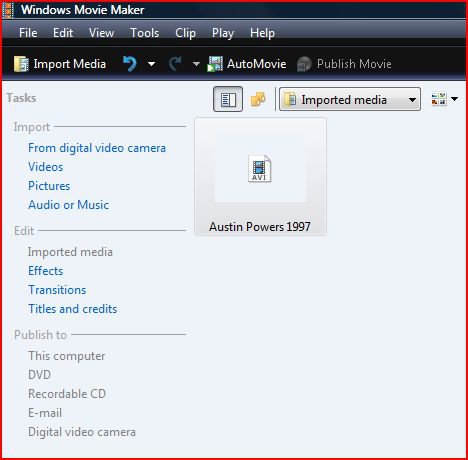Toggle the Tasks pane view button
The height and width of the screenshot is (460, 468).
tap(228, 99)
